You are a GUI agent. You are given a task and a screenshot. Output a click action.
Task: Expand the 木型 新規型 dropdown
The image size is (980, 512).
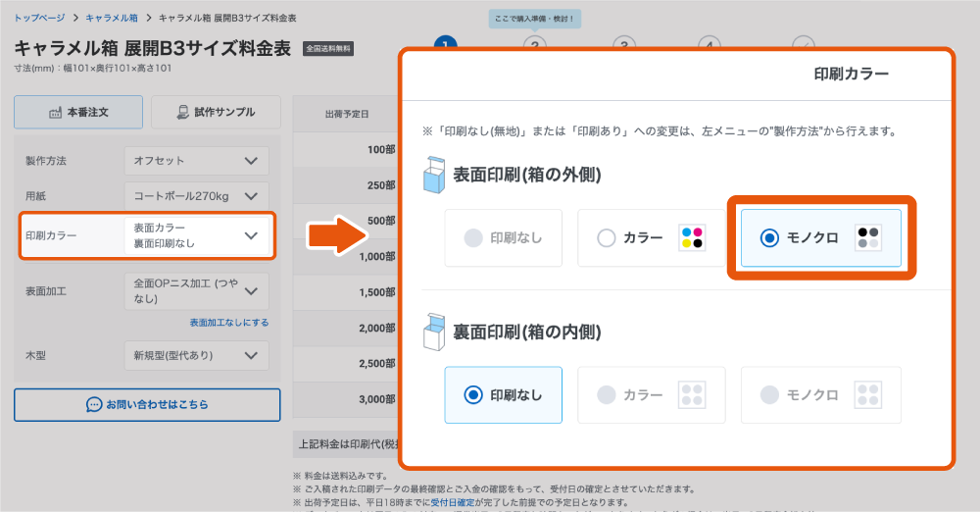pos(196,355)
